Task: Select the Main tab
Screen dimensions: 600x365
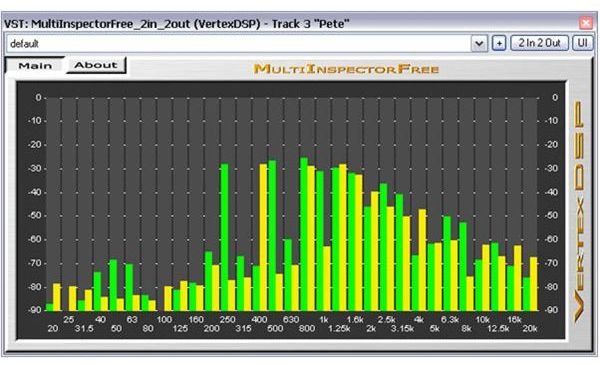Action: tap(35, 66)
